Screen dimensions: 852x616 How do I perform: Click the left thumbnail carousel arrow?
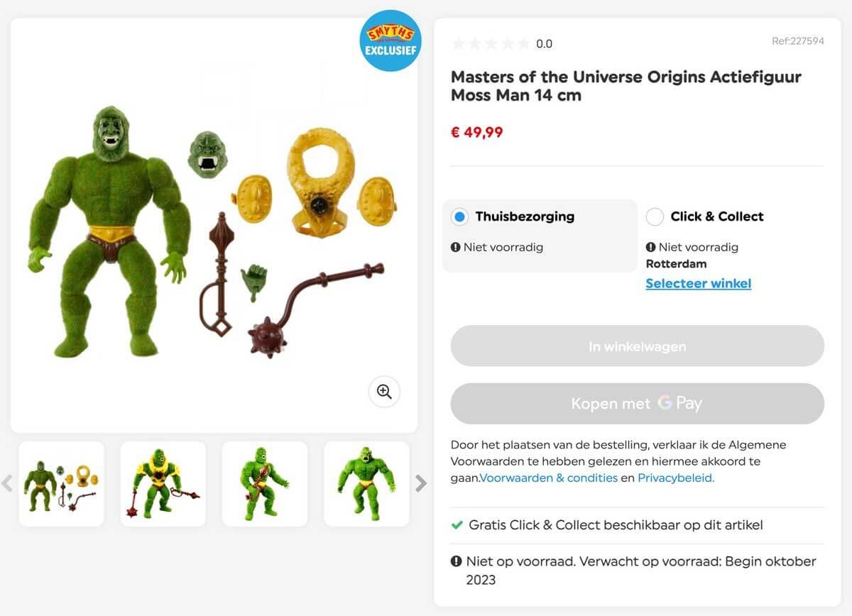point(8,483)
